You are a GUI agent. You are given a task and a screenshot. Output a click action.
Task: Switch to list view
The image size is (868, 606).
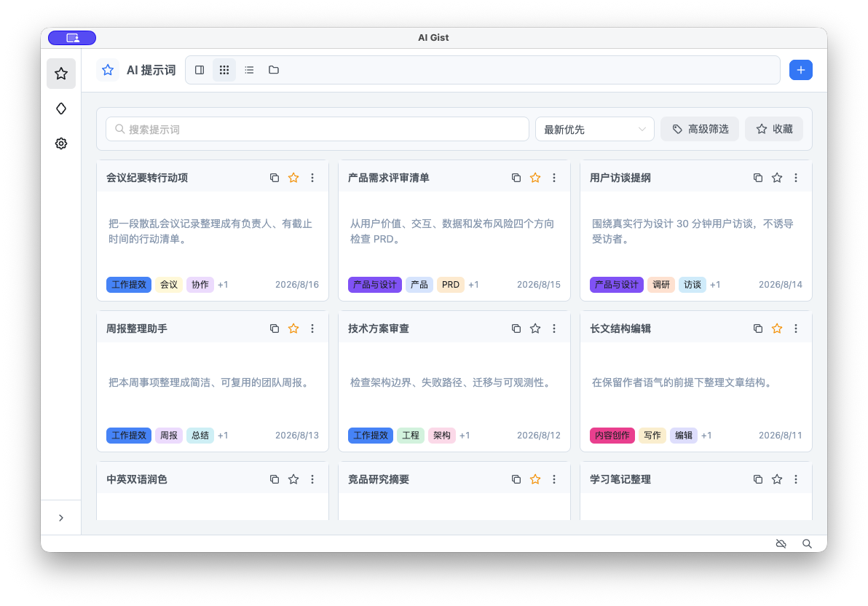pos(249,70)
